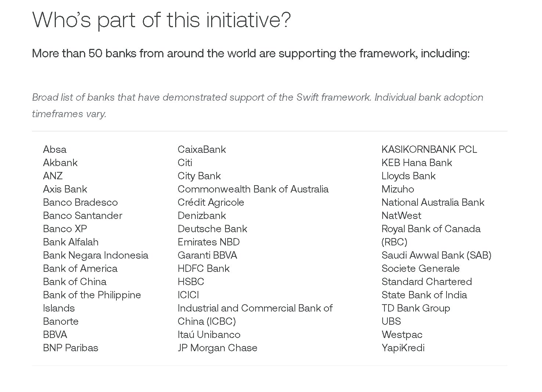
Task: Select TD Bank Group in the list
Action: 416,308
